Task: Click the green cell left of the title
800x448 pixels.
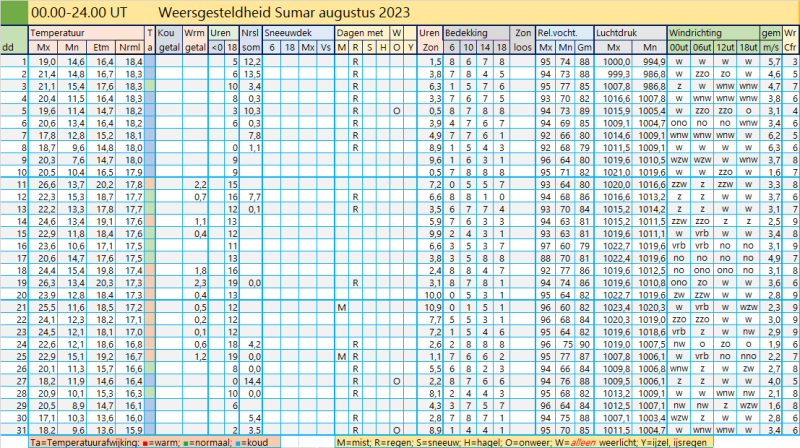Action: [x=14, y=13]
